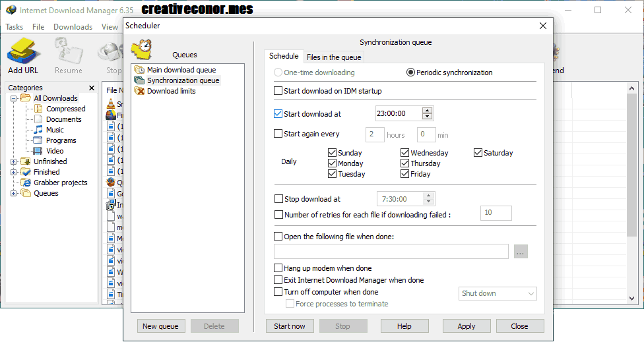The width and height of the screenshot is (644, 342).
Task: Uncheck Thursday checkbox
Action: (404, 163)
